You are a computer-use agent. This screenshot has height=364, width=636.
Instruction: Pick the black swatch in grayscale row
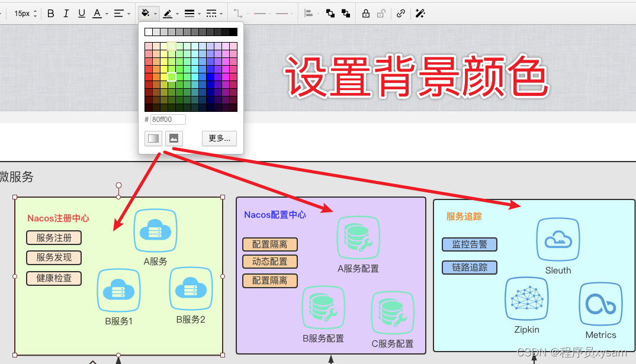pos(233,32)
